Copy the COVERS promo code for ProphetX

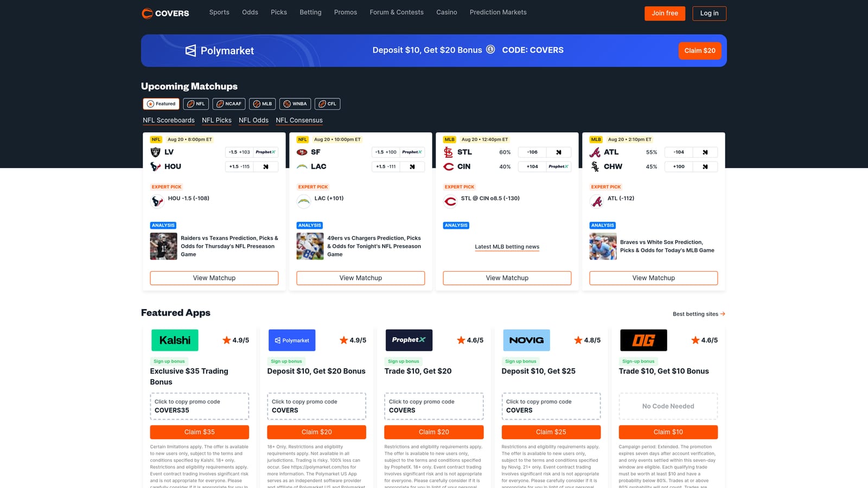[x=434, y=406]
